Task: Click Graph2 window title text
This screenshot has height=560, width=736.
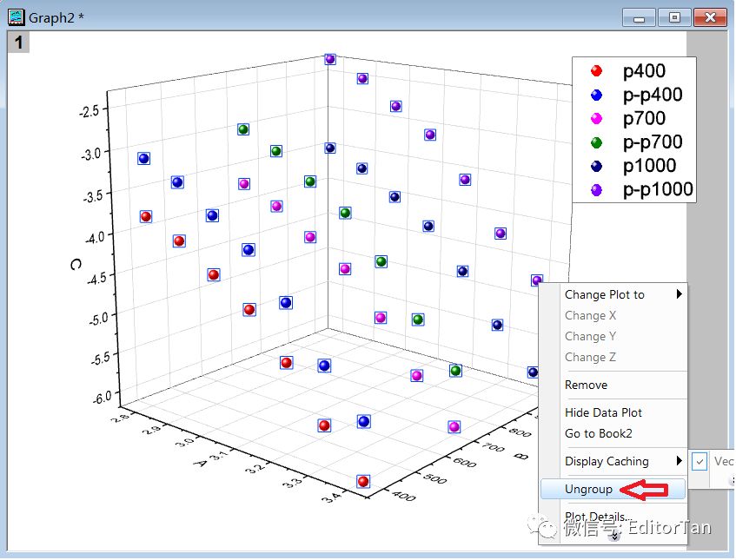Action: [56, 18]
